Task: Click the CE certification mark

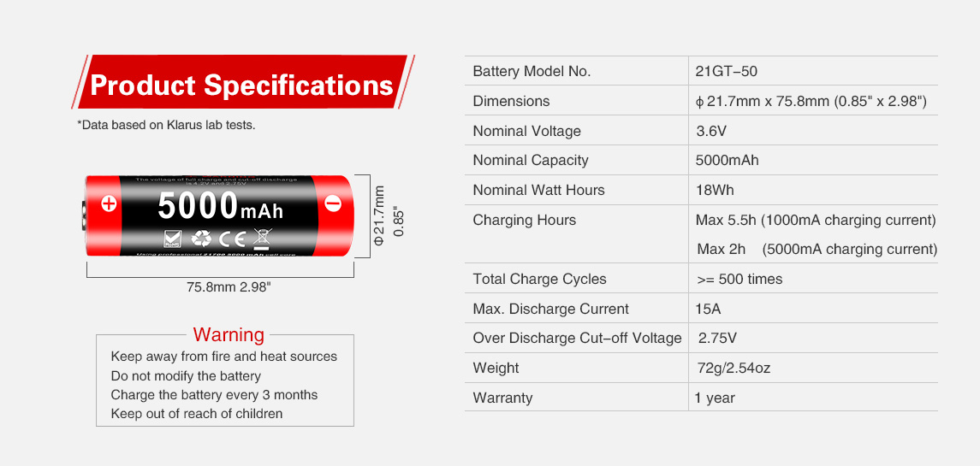Action: [232, 239]
